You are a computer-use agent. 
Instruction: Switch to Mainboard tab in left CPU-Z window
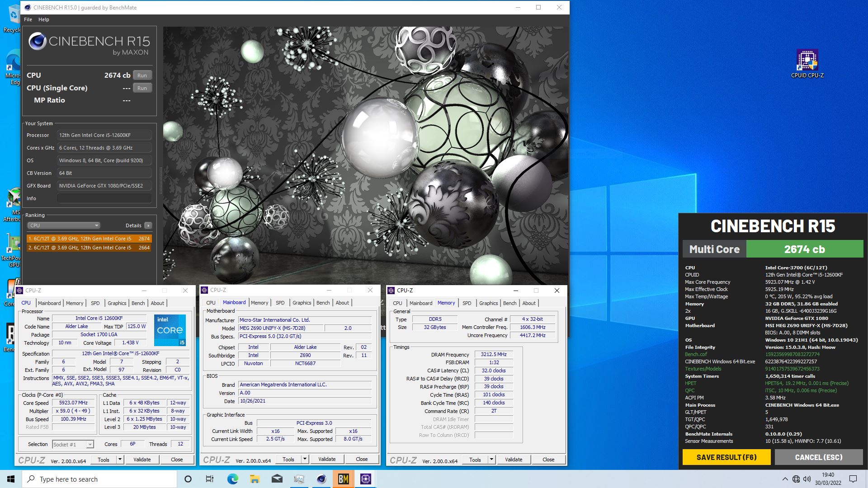pos(49,303)
